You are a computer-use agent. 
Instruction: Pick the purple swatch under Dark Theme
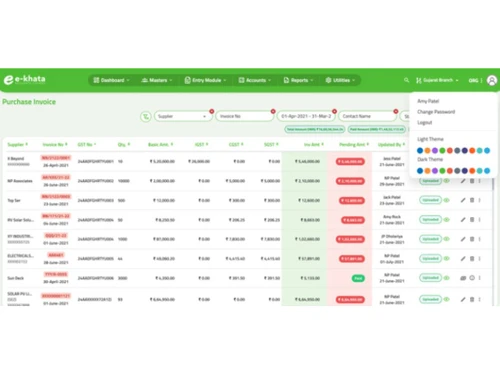click(435, 171)
